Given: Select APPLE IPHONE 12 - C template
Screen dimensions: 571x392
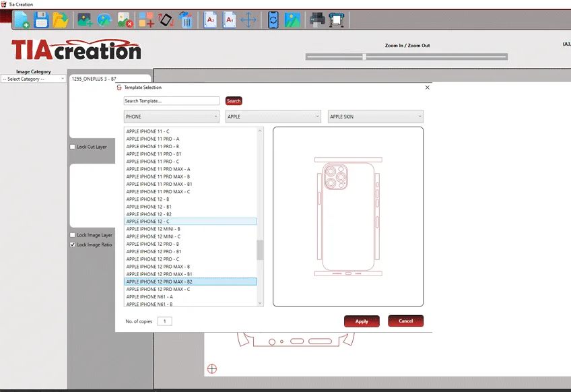Looking at the screenshot, I should tap(191, 222).
